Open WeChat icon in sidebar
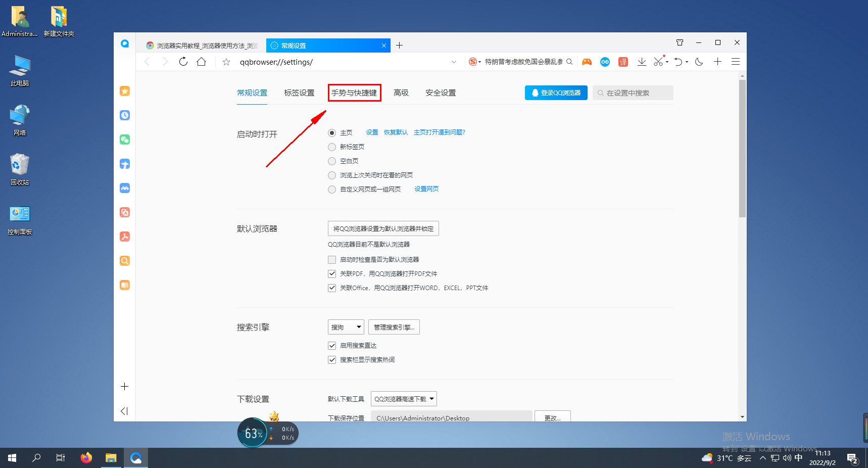Screen dimensions: 868x468 pos(125,139)
